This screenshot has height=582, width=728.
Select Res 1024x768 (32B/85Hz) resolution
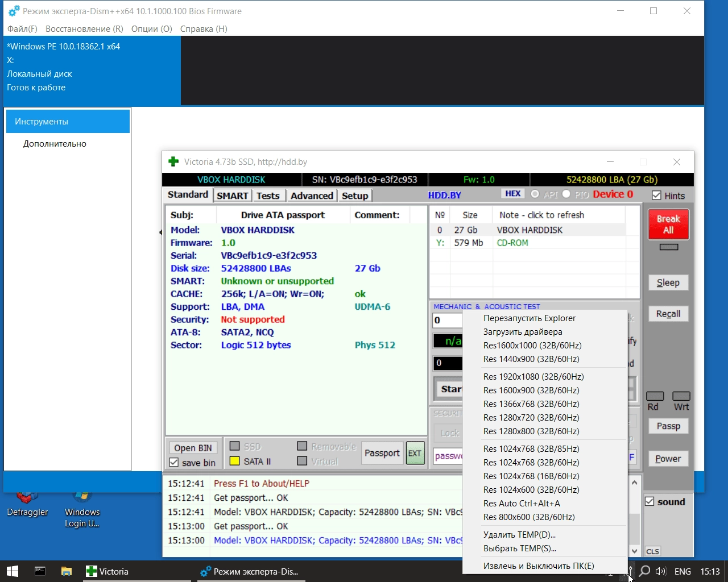(545, 449)
